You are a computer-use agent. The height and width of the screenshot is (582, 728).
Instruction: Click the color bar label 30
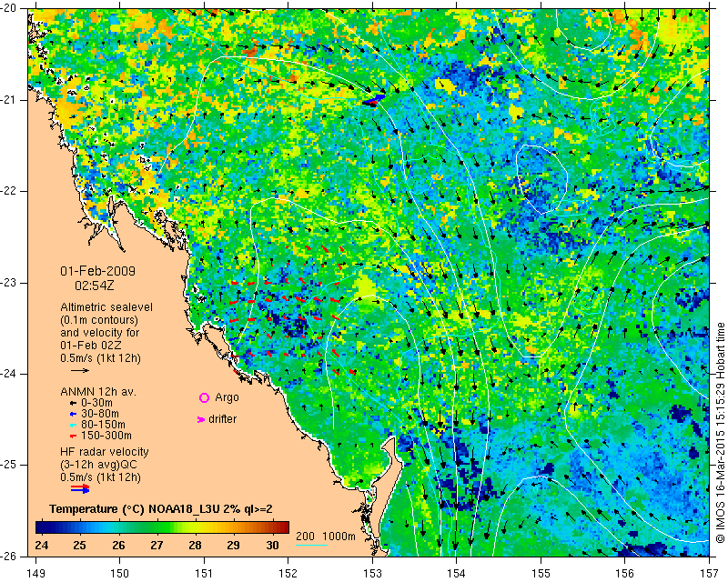pos(272,545)
